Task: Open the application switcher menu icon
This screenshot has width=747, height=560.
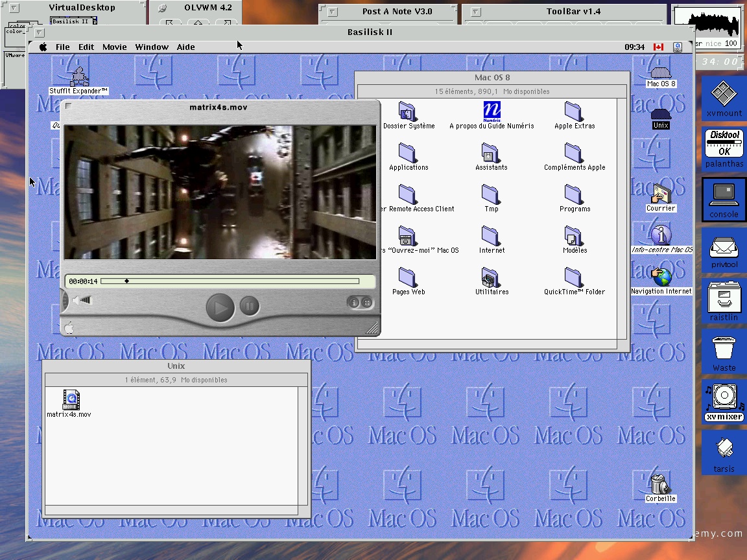Action: pos(678,47)
